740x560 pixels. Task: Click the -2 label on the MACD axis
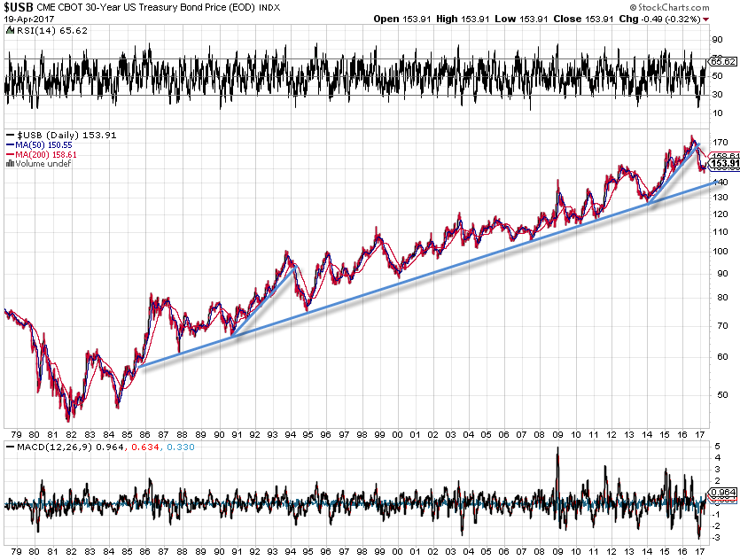coord(715,526)
